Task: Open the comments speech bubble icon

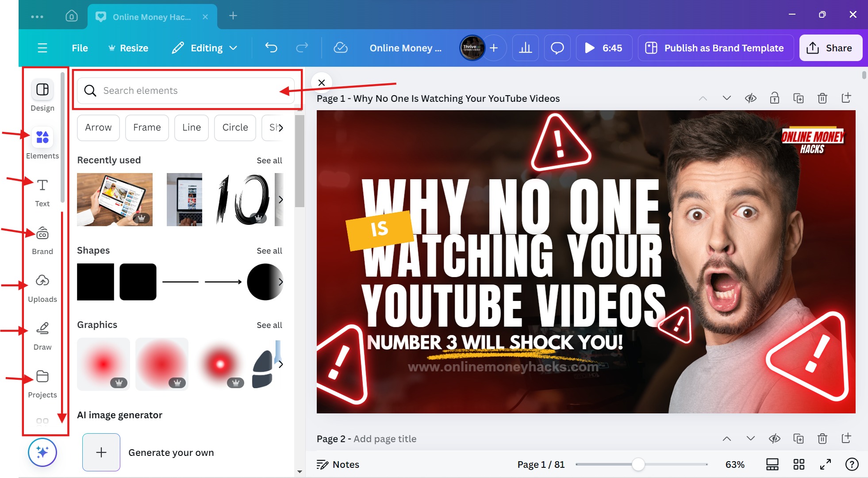Action: [x=557, y=48]
